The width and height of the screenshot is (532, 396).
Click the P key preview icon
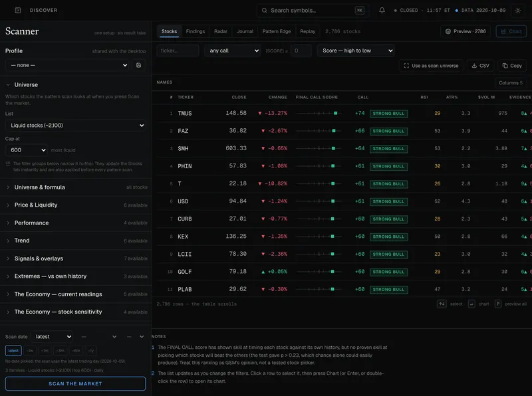click(497, 304)
